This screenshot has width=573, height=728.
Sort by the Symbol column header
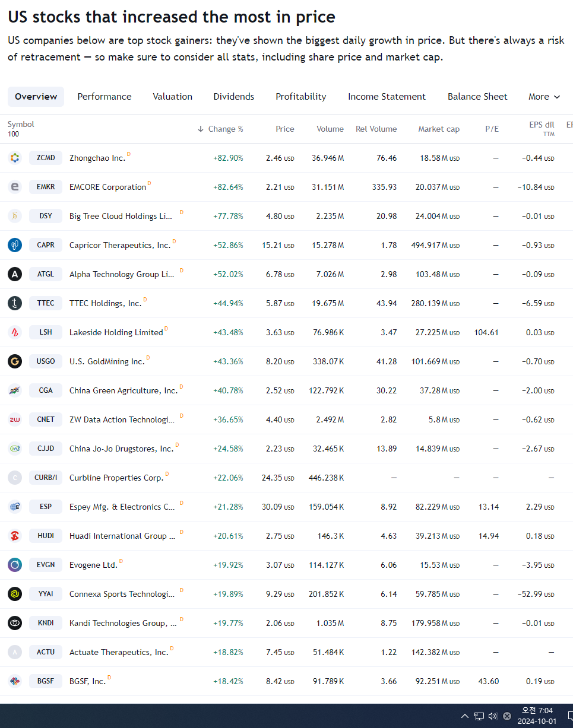coord(21,124)
